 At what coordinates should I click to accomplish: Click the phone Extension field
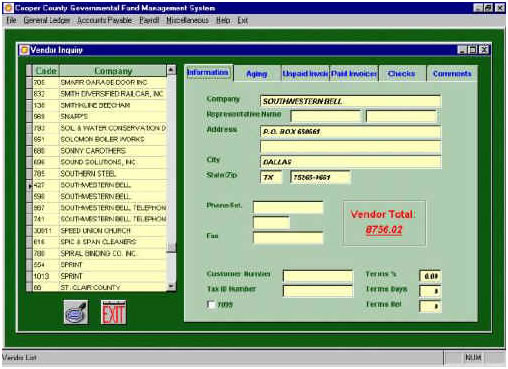click(271, 222)
